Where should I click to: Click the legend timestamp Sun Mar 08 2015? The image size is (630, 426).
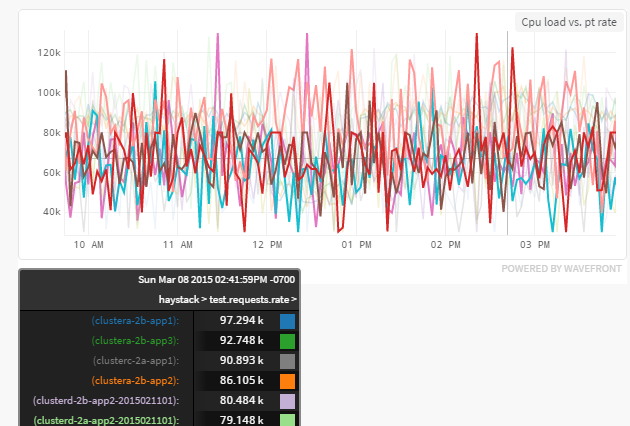point(217,280)
